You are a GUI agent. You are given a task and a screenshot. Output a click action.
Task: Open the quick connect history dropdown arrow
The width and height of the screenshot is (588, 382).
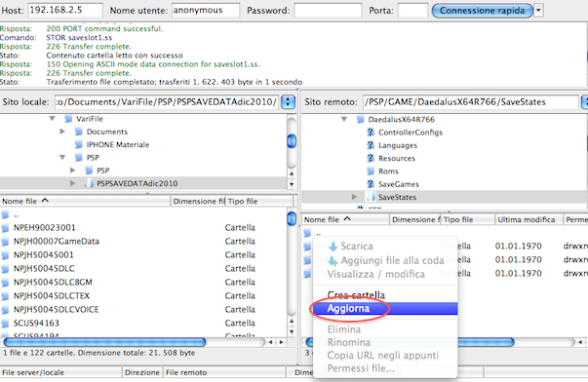click(x=538, y=11)
